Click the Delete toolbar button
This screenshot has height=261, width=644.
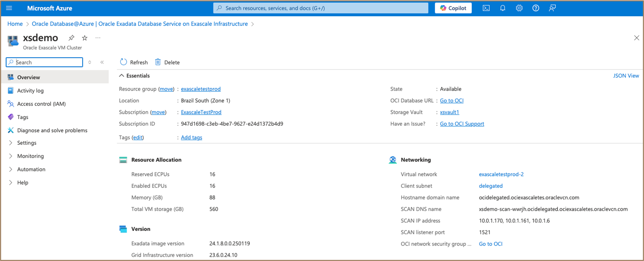tap(167, 62)
